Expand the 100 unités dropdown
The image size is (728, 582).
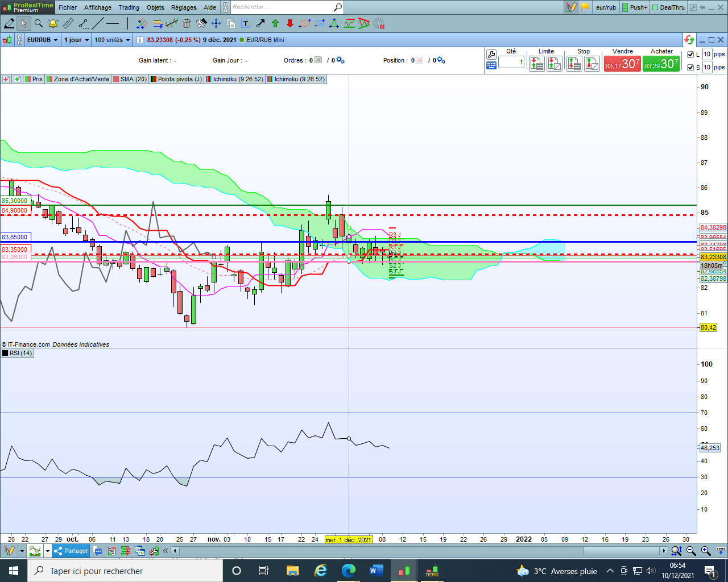[112, 40]
